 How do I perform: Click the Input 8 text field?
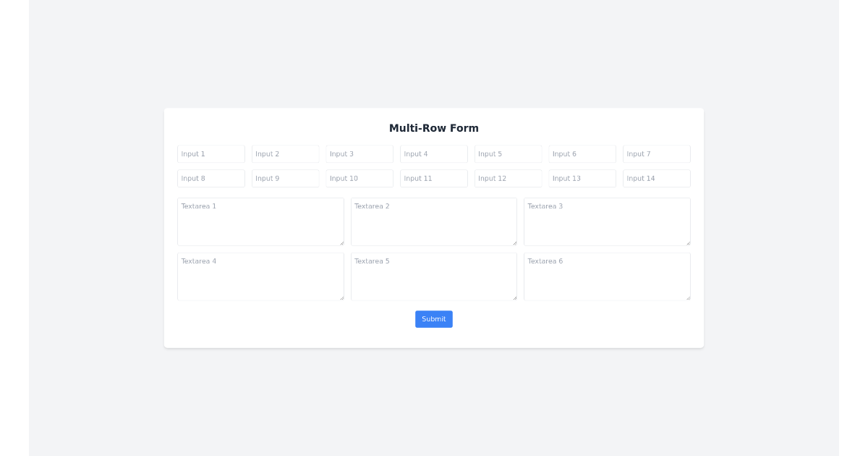[210, 178]
